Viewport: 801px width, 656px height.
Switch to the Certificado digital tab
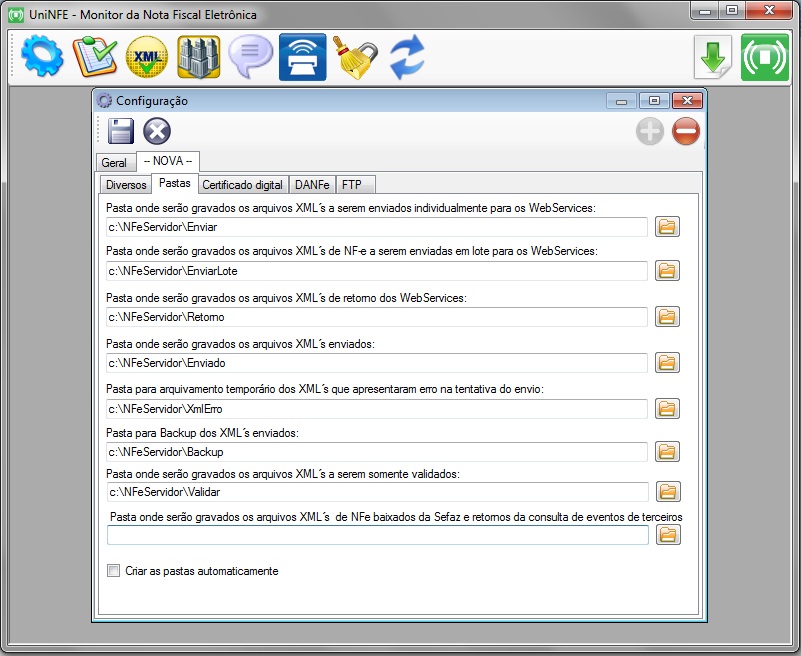click(243, 184)
